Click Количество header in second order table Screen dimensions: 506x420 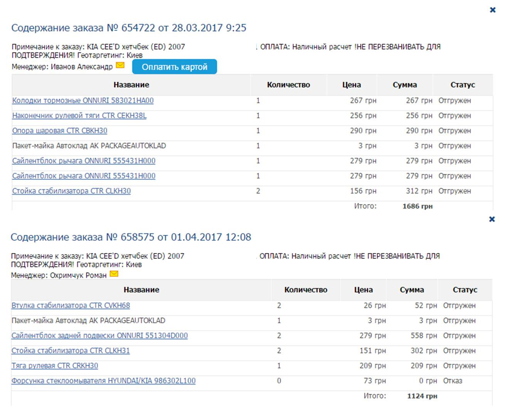[x=306, y=290]
